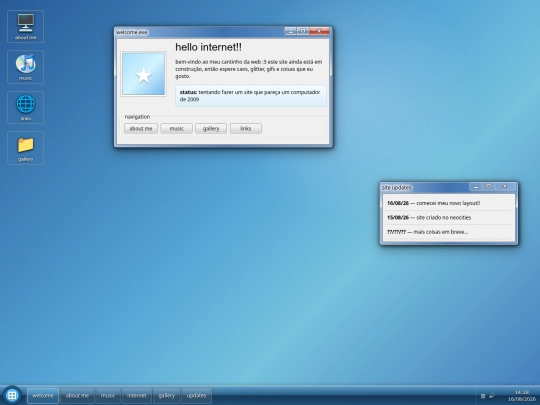Click the about me navigation button
Viewport: 540px width, 405px height.
[x=141, y=128]
